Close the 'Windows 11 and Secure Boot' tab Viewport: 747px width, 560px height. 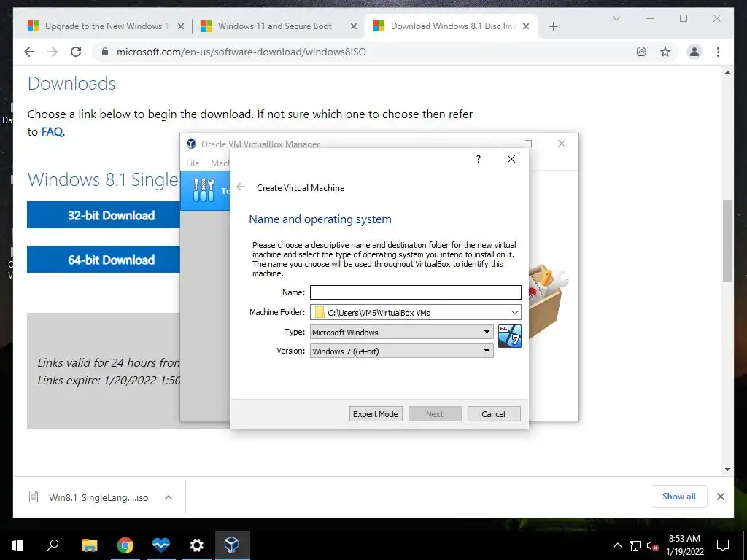click(354, 26)
